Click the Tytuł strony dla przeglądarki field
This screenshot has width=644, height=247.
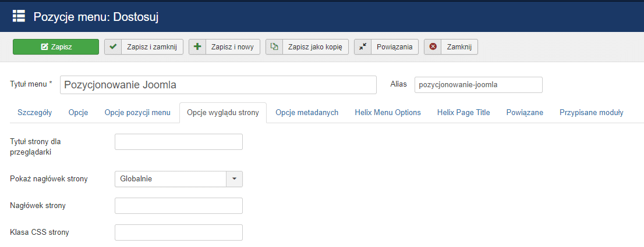179,142
